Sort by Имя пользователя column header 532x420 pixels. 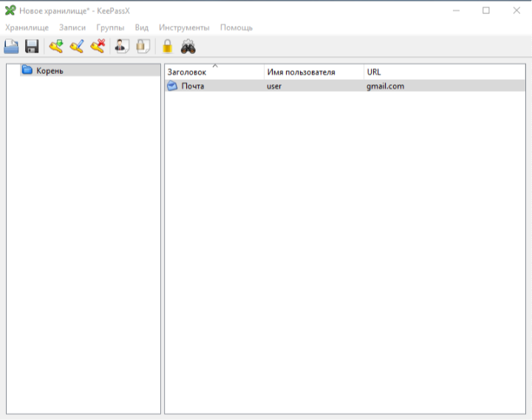point(314,72)
